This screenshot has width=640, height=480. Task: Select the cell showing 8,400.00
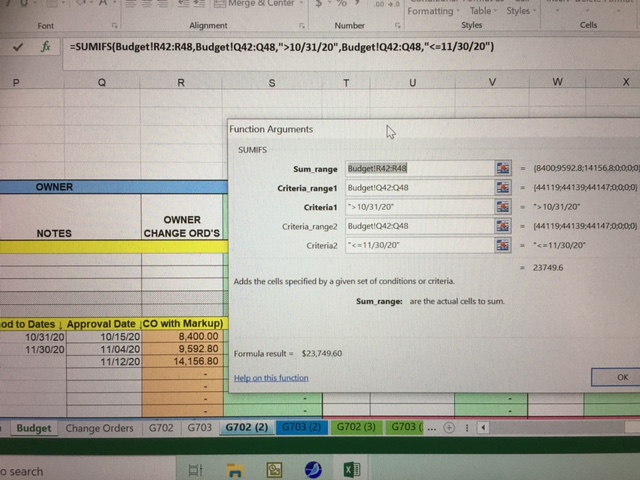182,336
